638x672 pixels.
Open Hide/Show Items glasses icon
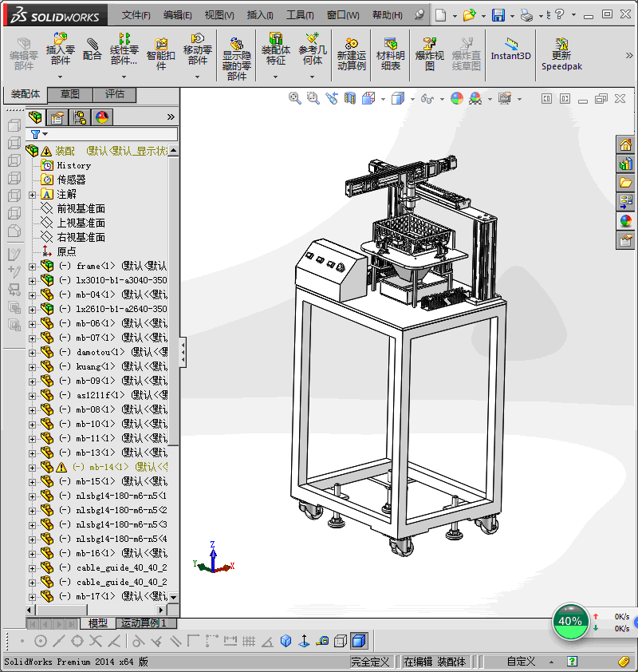(x=427, y=99)
